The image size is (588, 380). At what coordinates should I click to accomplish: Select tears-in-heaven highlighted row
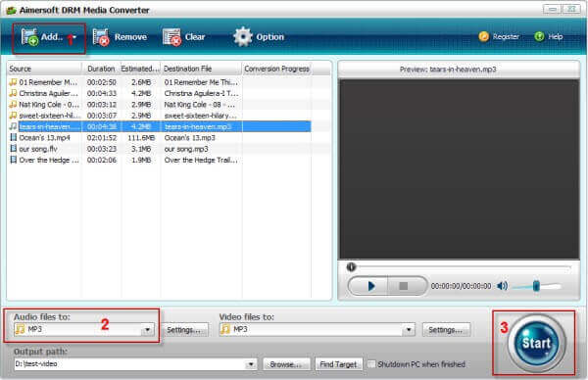click(x=160, y=126)
